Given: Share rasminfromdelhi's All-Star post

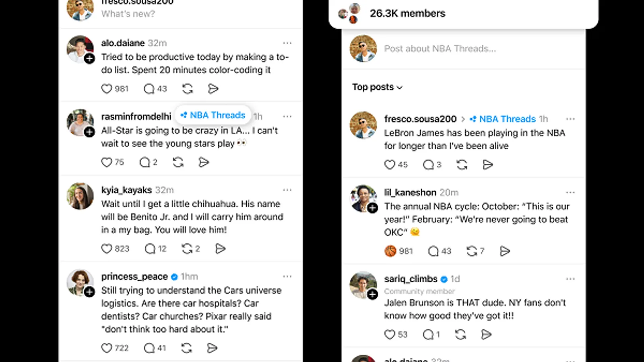Looking at the screenshot, I should [204, 162].
